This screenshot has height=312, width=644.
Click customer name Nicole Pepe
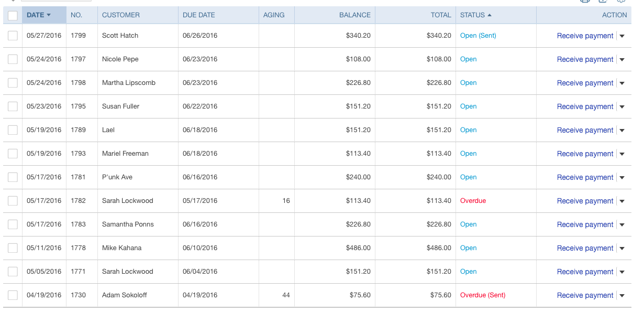pos(120,59)
